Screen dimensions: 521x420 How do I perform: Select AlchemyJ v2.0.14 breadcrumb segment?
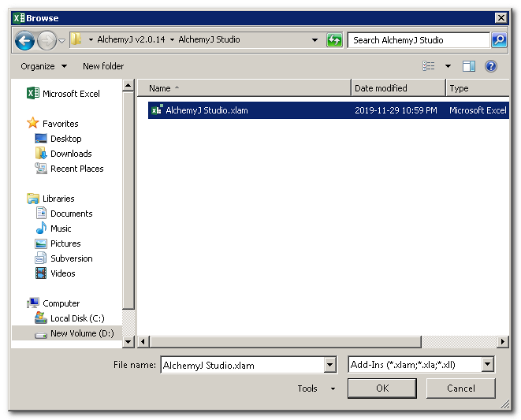131,39
